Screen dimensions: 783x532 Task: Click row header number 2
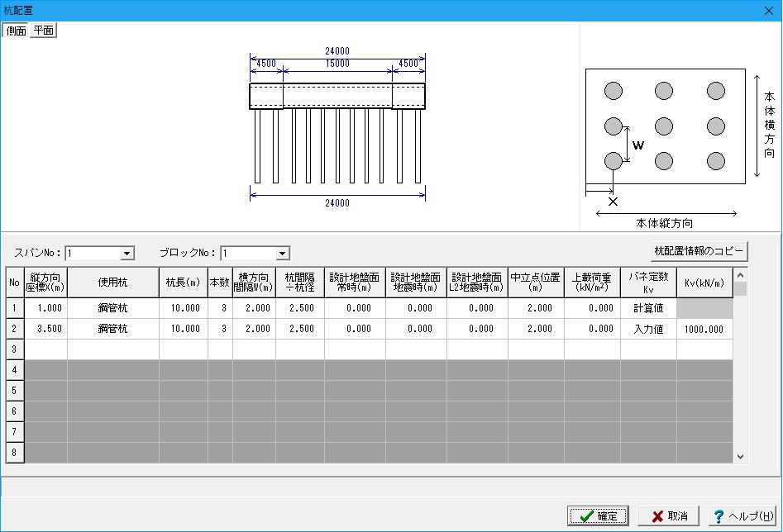point(15,329)
